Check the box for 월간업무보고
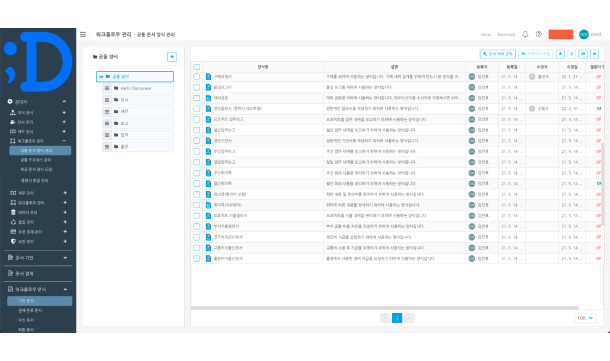Viewport: 610px width, 361px height. tap(196, 130)
